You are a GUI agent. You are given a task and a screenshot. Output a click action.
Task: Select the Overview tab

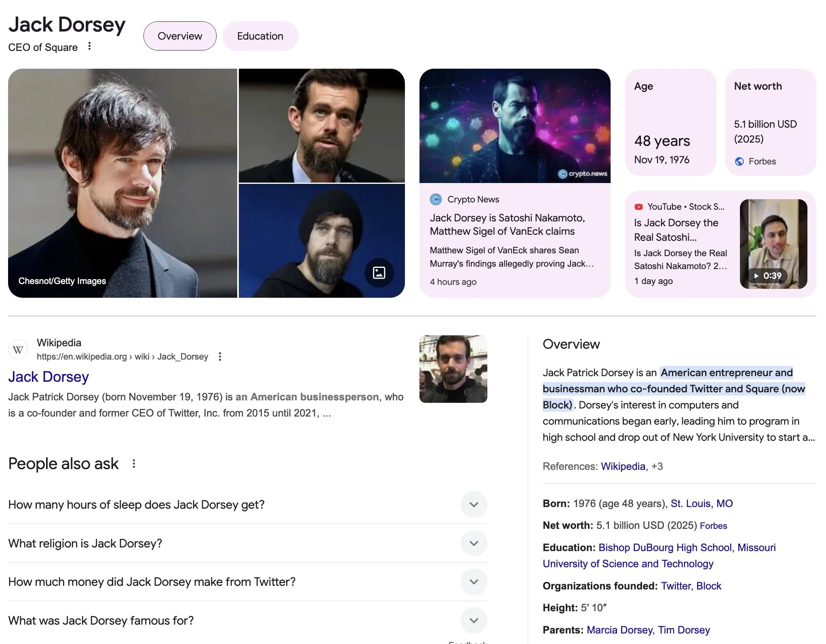click(x=180, y=36)
